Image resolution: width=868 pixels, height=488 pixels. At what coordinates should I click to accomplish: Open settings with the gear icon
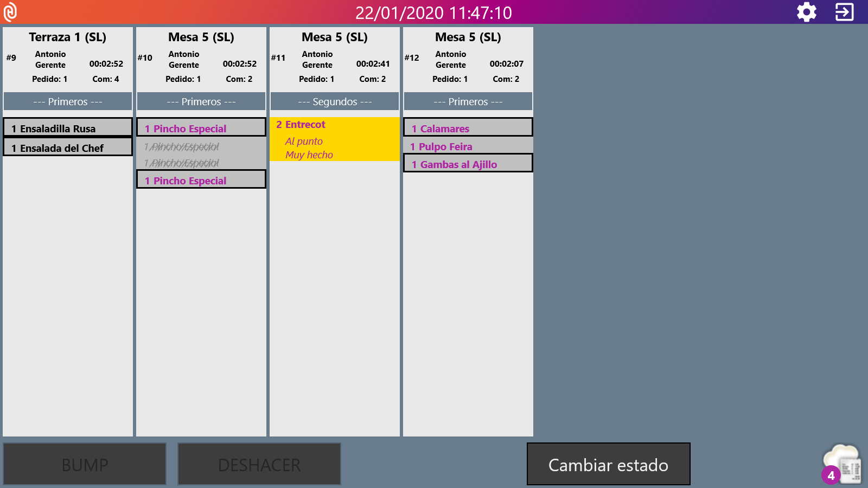pos(806,12)
